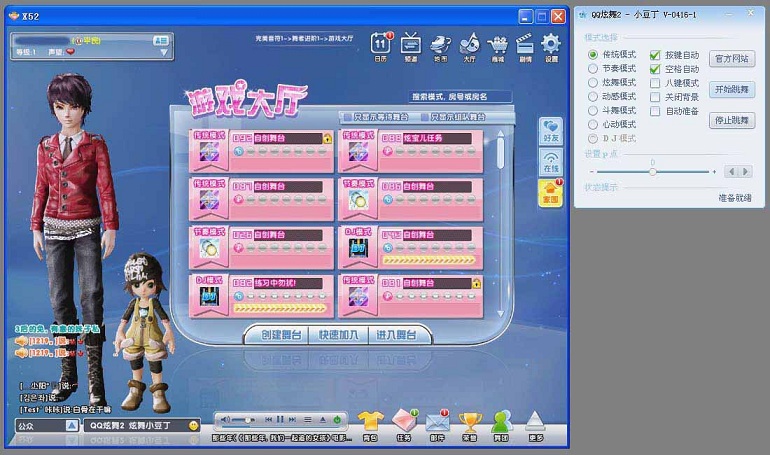Open the online (在线) side button
The height and width of the screenshot is (455, 770).
point(550,162)
